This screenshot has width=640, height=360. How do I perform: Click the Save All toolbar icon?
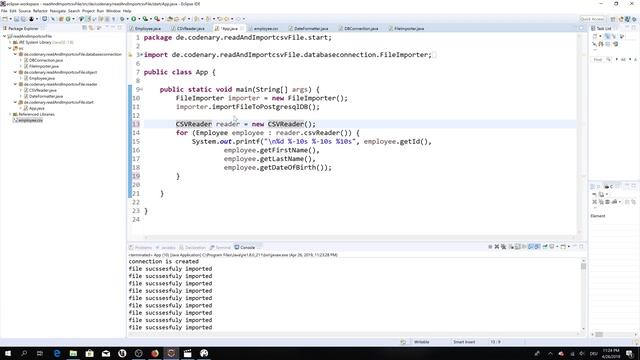click(23, 19)
